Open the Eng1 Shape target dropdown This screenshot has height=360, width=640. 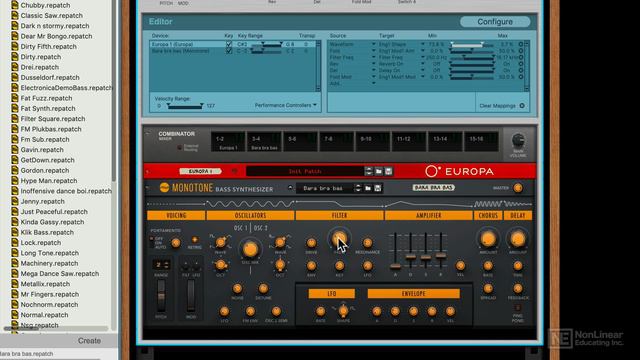tap(422, 44)
